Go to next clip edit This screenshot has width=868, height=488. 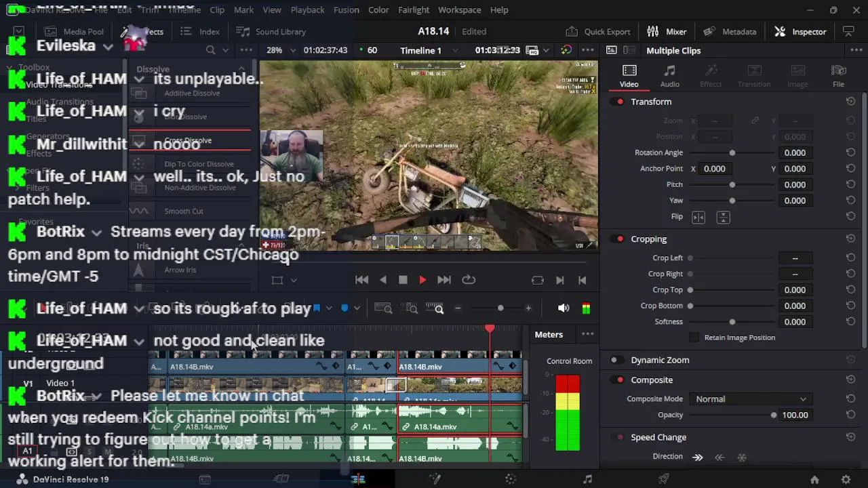pos(560,280)
